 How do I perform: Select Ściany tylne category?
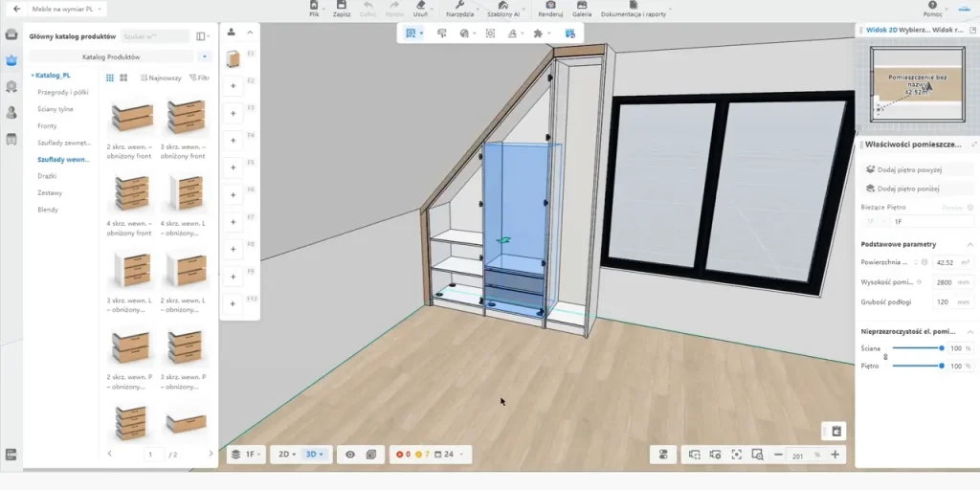pyautogui.click(x=56, y=109)
